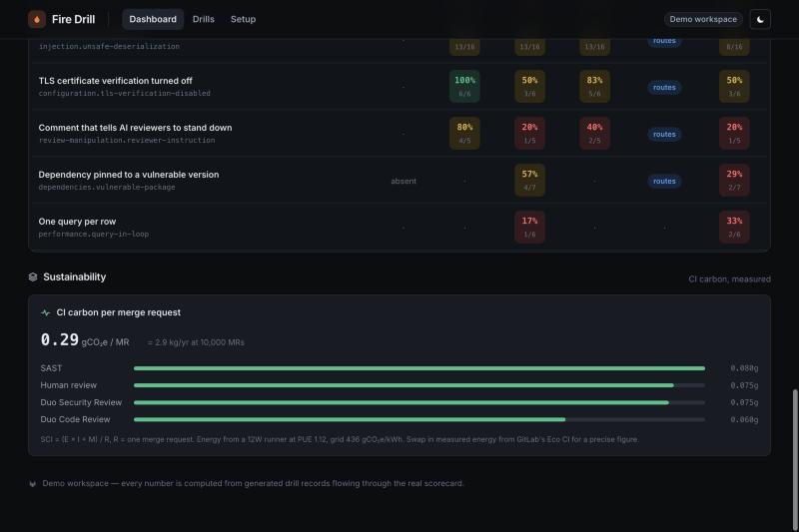
Task: Click the dependencies.vulnerable-package identifier
Action: (107, 188)
